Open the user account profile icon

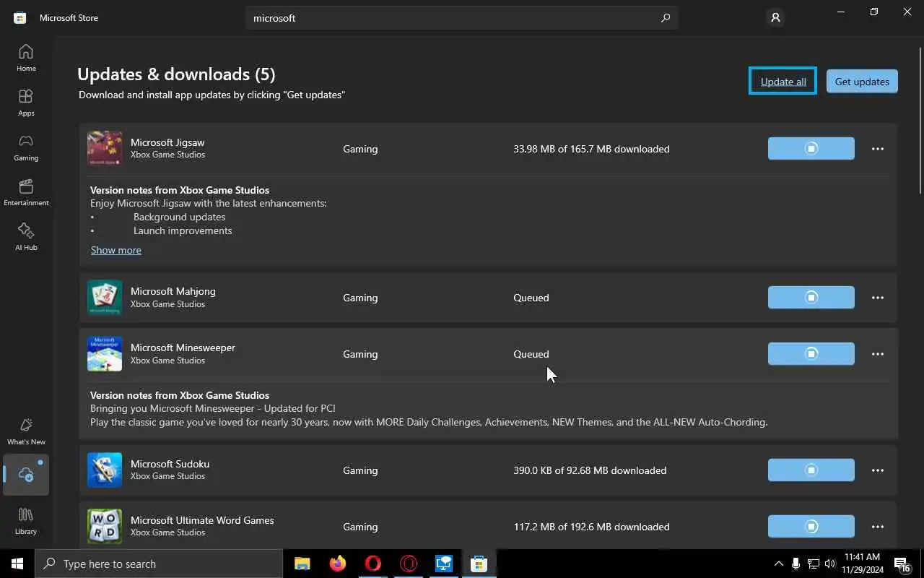coord(775,18)
